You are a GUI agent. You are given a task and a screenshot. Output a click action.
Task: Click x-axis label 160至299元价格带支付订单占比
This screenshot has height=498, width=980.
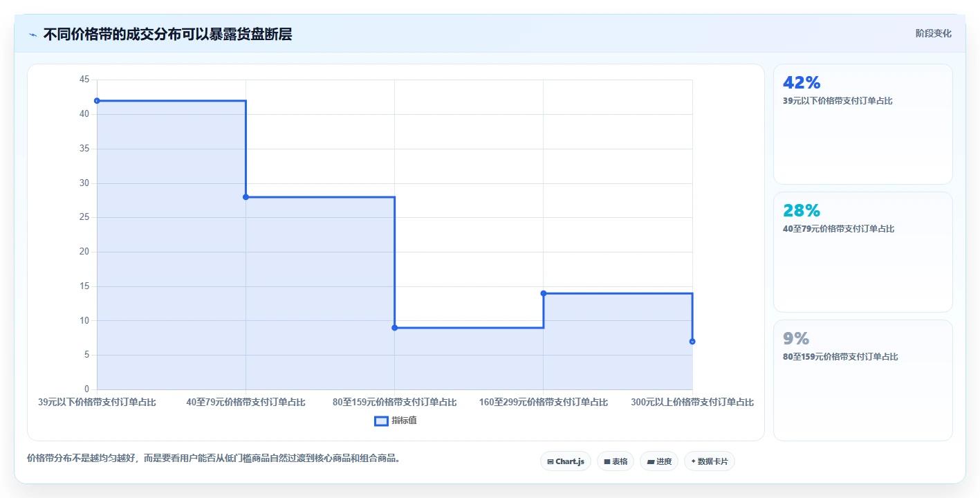544,403
